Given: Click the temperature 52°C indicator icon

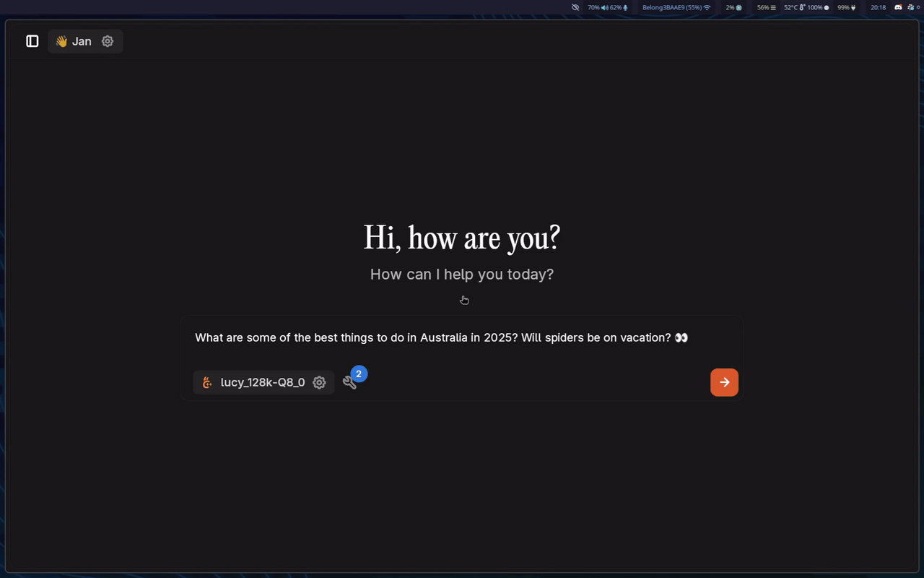Looking at the screenshot, I should coord(803,7).
